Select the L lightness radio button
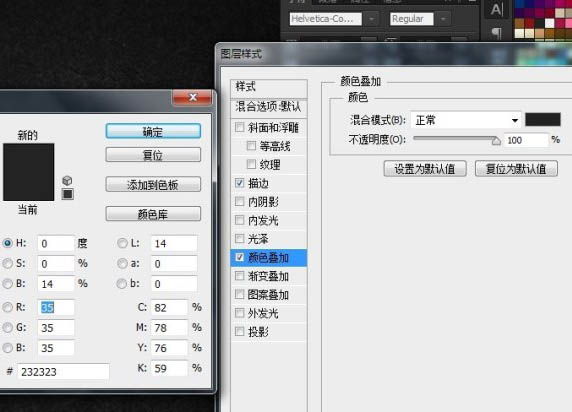The width and height of the screenshot is (572, 412). tap(122, 243)
